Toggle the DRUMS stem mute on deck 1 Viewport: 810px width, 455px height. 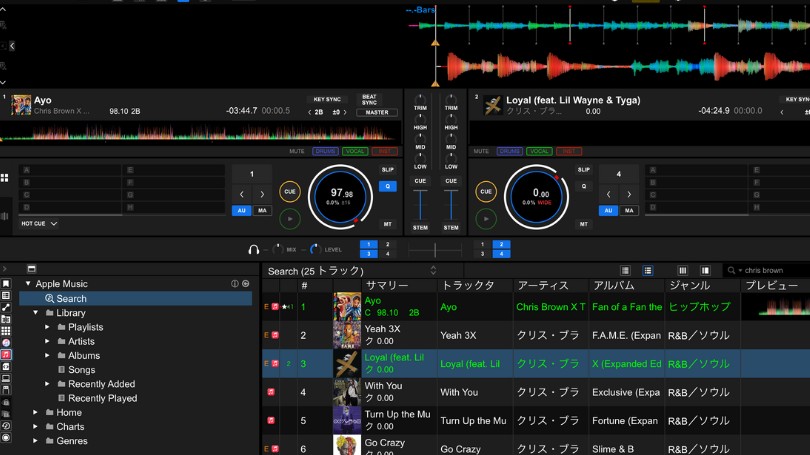(x=325, y=152)
